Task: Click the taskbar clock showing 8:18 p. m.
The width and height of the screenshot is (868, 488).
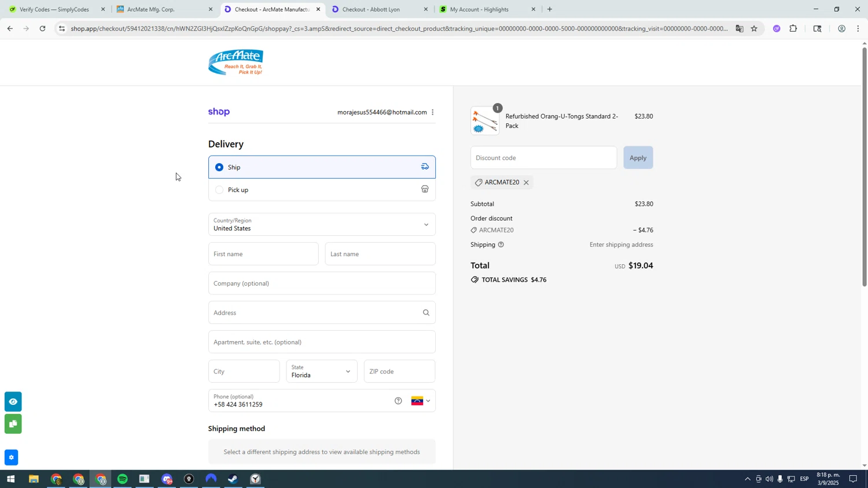Action: click(827, 479)
